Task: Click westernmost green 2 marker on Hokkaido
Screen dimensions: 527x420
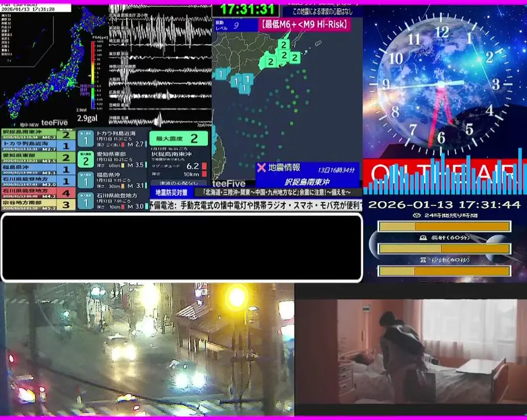Action: pos(271,61)
